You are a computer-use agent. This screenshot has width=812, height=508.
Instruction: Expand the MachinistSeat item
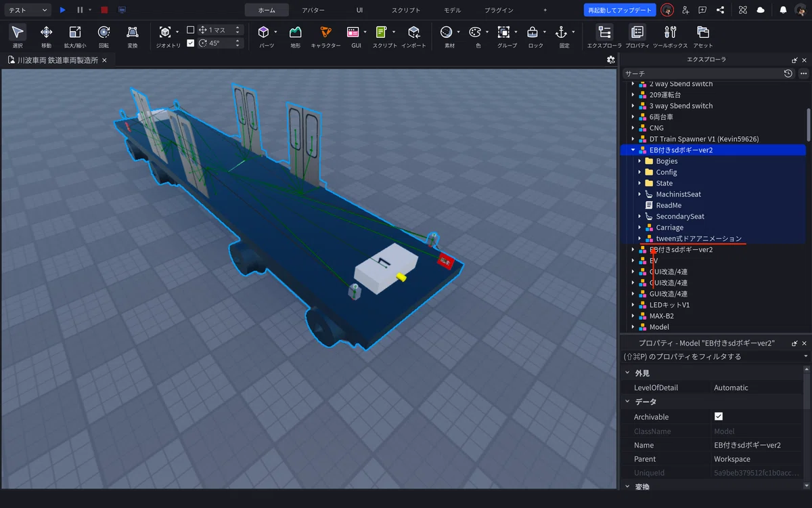click(x=640, y=194)
